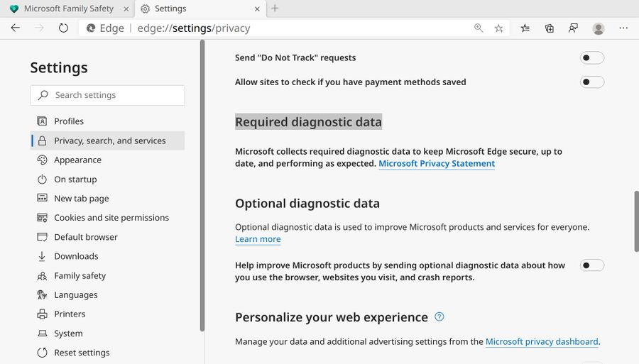
Task: Click Learn more under Optional diagnostic data
Action: (x=258, y=239)
